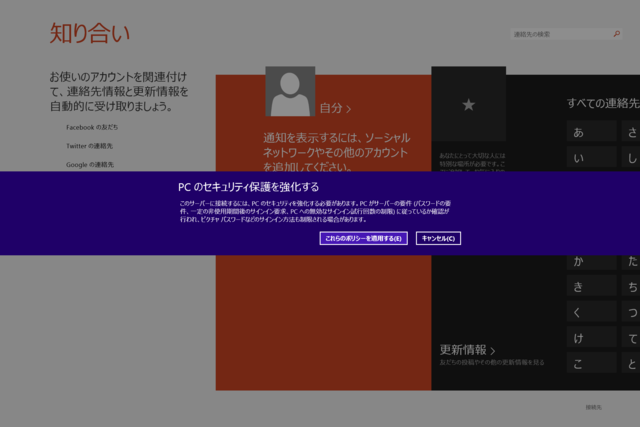Click the 知り合い app title
This screenshot has height=427, width=640.
click(90, 33)
